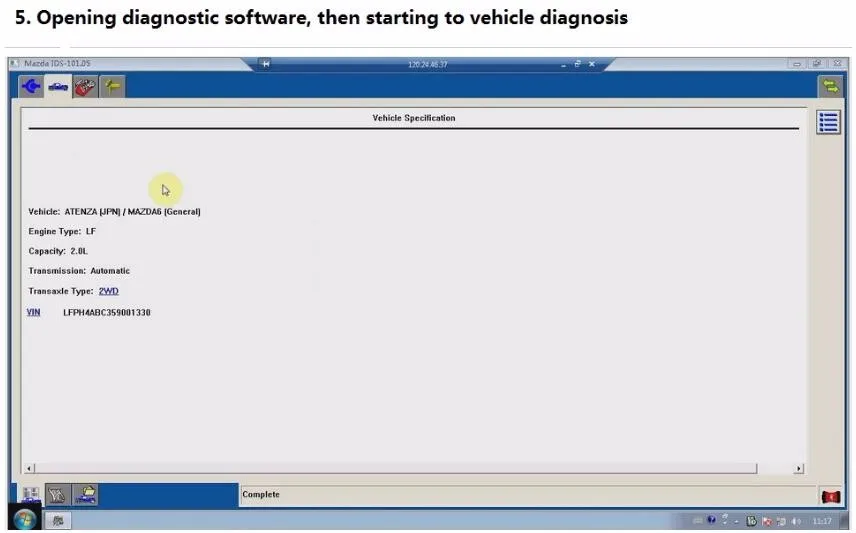Select the vehicle specification bottom tab icon
The width and height of the screenshot is (856, 533).
[31, 495]
